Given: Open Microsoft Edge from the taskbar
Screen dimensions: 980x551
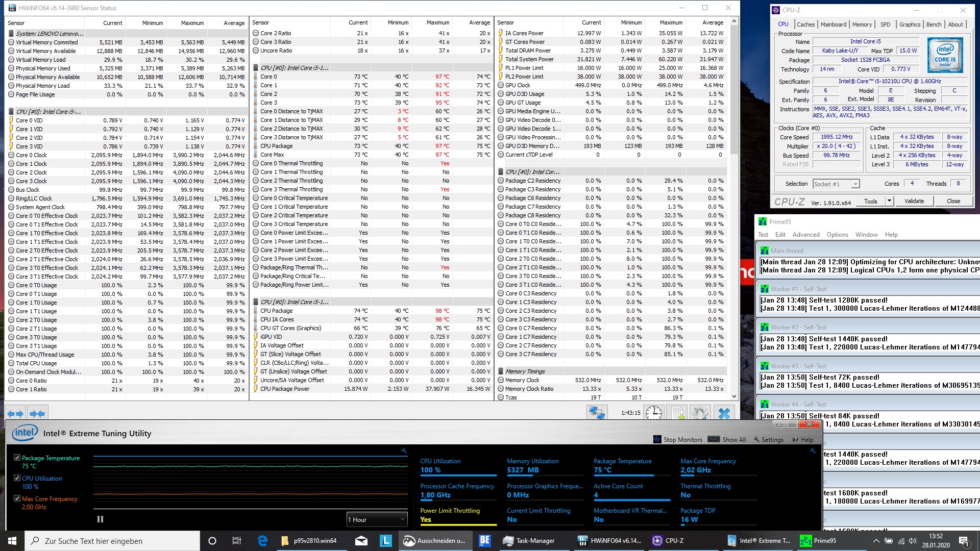Looking at the screenshot, I should click(x=262, y=541).
